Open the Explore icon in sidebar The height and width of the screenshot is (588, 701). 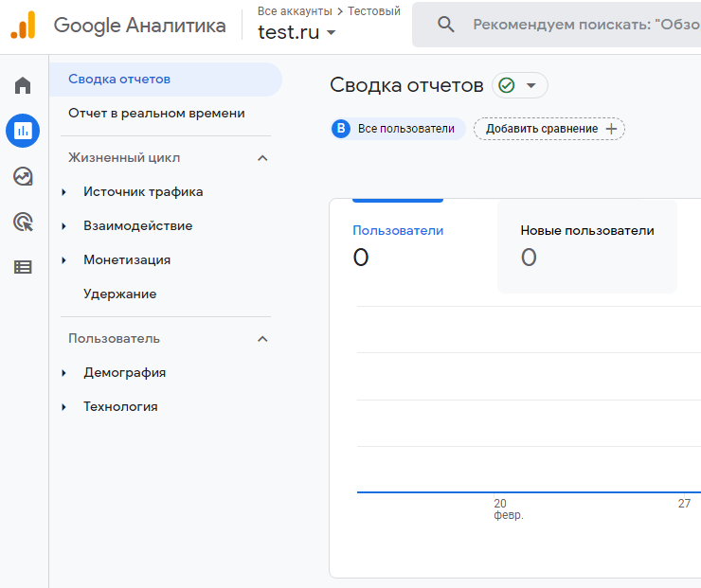tap(23, 176)
